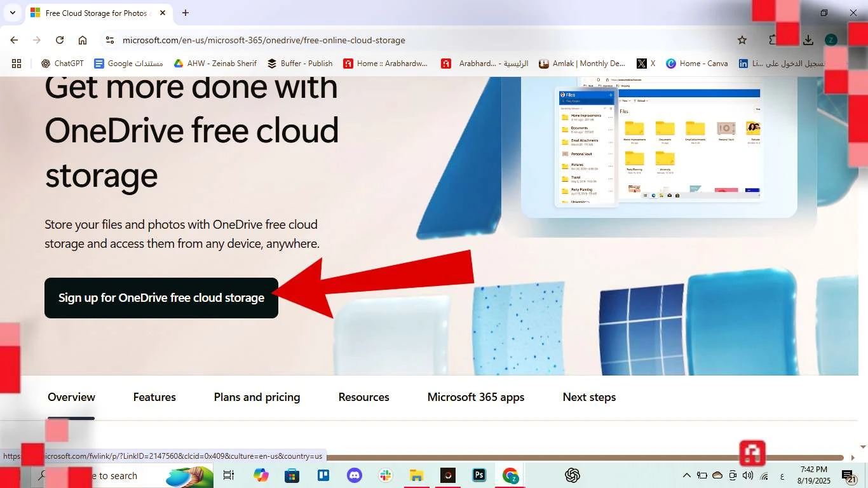Open the X bookmark

[x=646, y=64]
